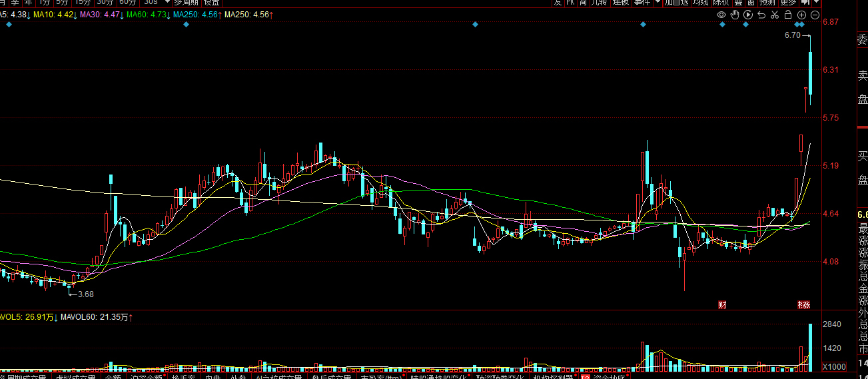
Task: Click the MA60: 4.73 label
Action: pyautogui.click(x=148, y=15)
